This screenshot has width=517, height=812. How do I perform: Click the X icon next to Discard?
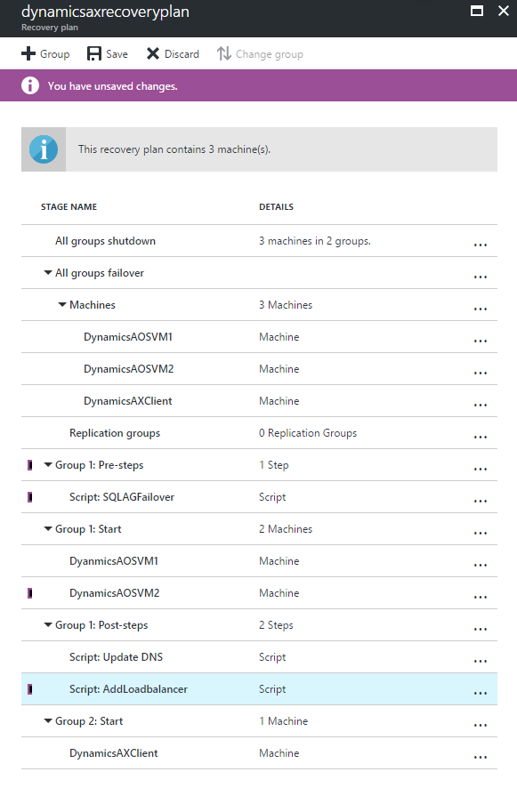tap(150, 53)
